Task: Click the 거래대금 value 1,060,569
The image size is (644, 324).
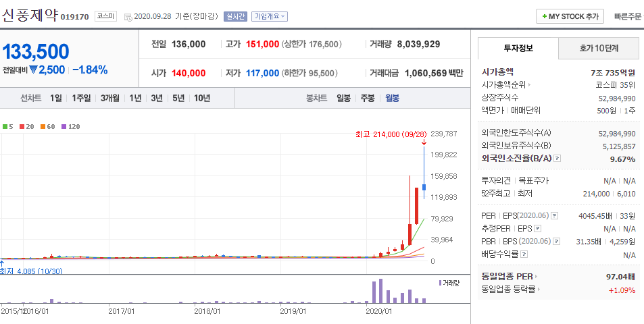Action: click(426, 74)
